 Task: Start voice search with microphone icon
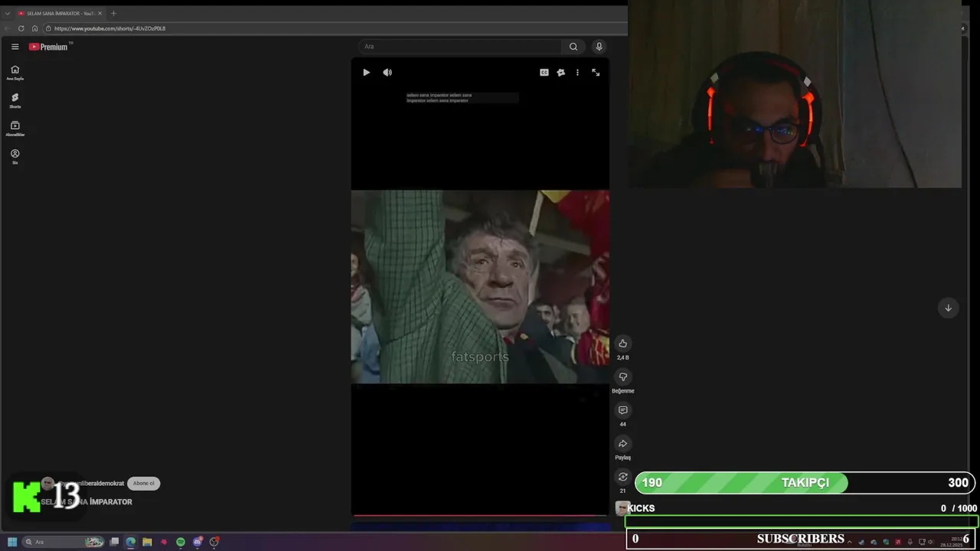coord(599,47)
